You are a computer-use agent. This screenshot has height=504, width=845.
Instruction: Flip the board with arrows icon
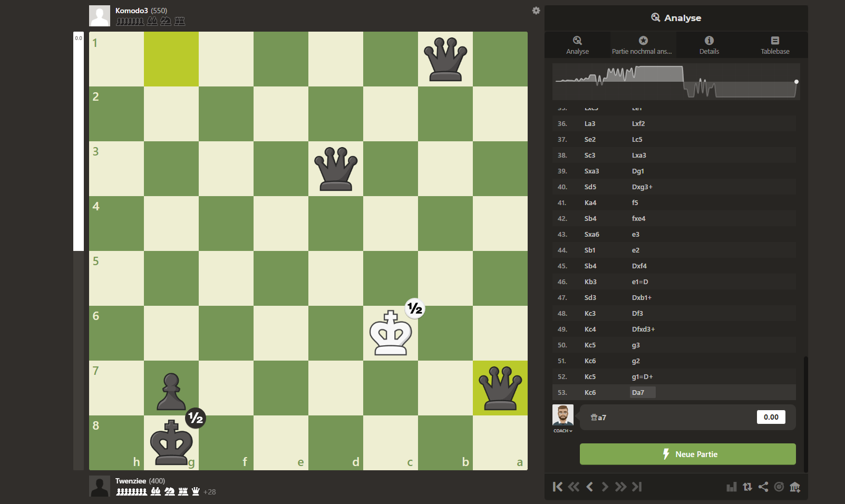pyautogui.click(x=747, y=487)
